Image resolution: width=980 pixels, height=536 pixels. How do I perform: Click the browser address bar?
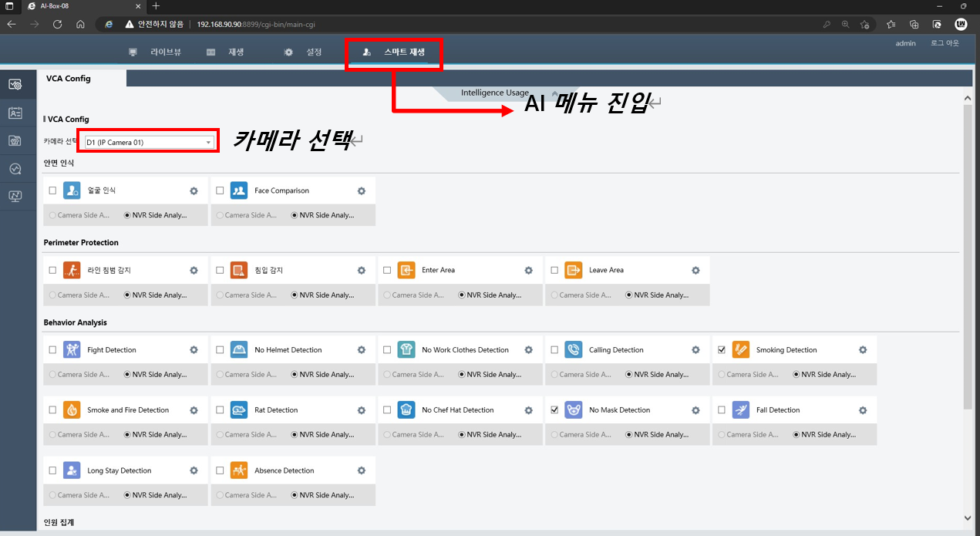click(x=463, y=24)
